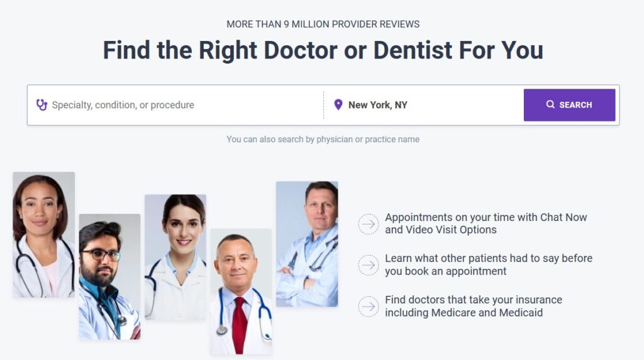Click 'More than 9 million provider reviews' text

pyautogui.click(x=323, y=25)
